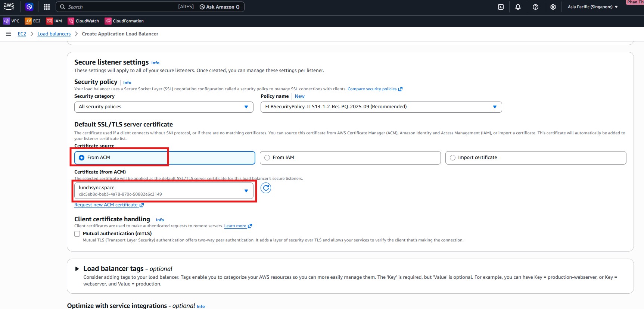644x309 pixels.
Task: Open Compare security policies link
Action: [372, 89]
